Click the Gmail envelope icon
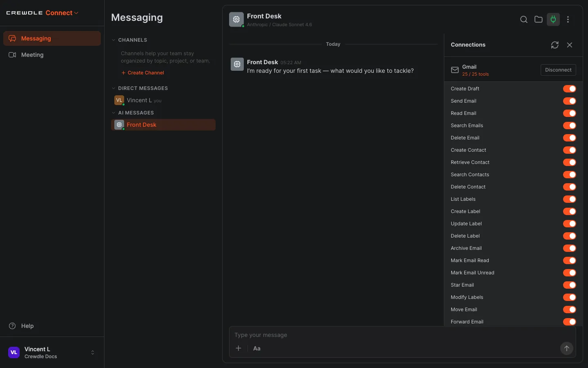 454,70
